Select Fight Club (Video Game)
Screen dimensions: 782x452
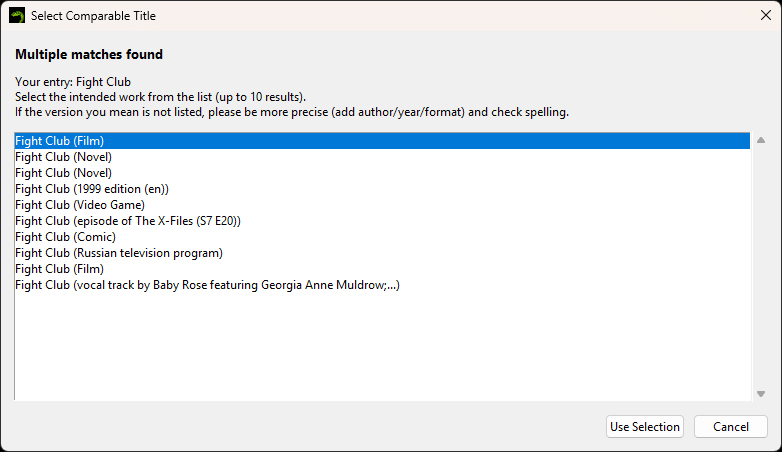coord(80,205)
